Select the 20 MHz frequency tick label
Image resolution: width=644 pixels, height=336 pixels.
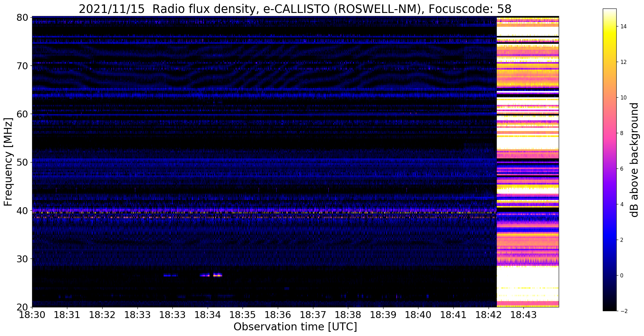(22, 307)
